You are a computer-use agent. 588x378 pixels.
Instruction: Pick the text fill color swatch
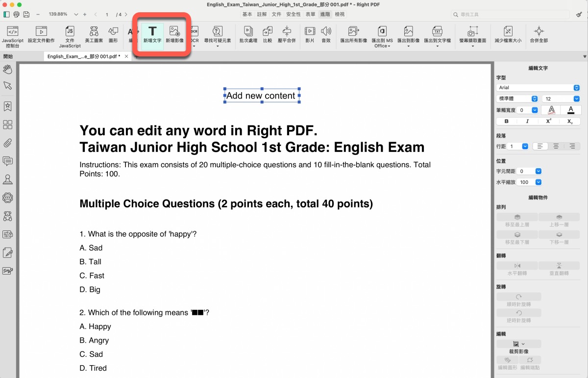[571, 110]
